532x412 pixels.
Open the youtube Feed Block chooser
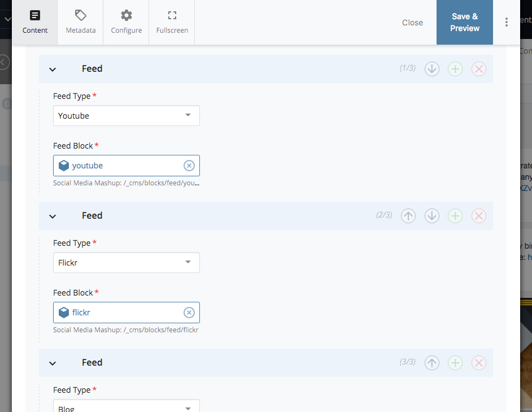pyautogui.click(x=126, y=166)
